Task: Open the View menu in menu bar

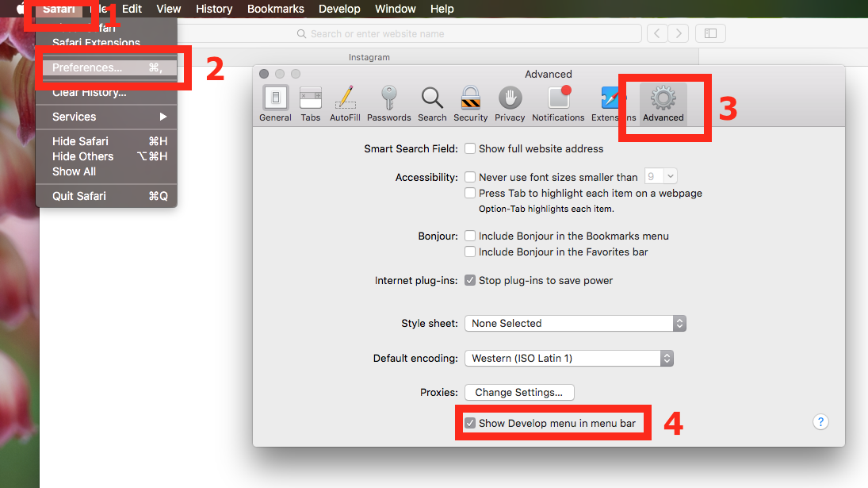Action: [x=168, y=9]
